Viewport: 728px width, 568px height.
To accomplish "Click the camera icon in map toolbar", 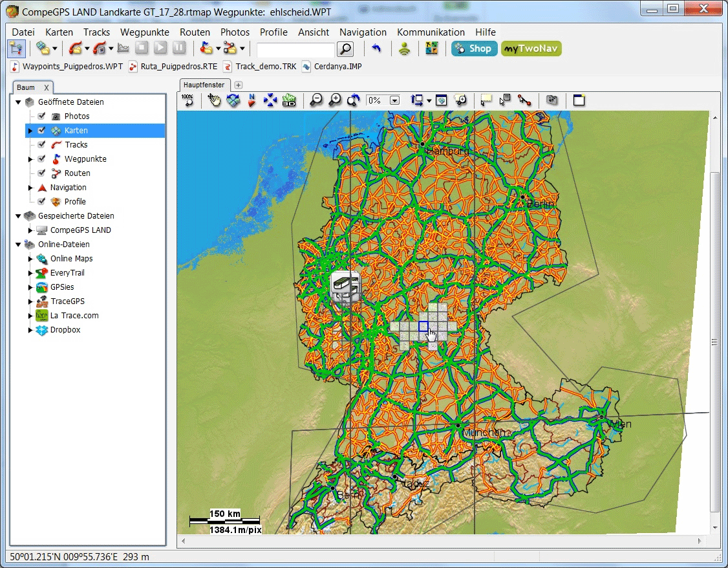I will pyautogui.click(x=551, y=100).
